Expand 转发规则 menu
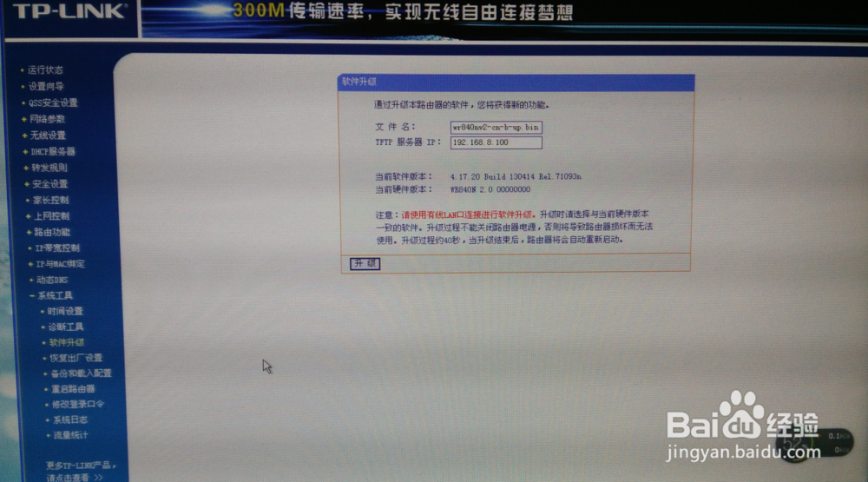Screen dimensions: 868x482 pos(49,168)
